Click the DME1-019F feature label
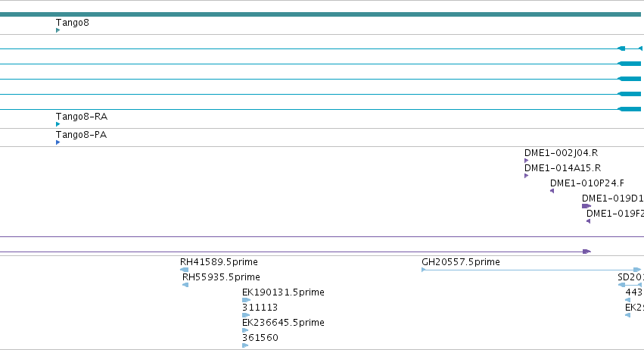This screenshot has height=350, width=644. tap(615, 214)
